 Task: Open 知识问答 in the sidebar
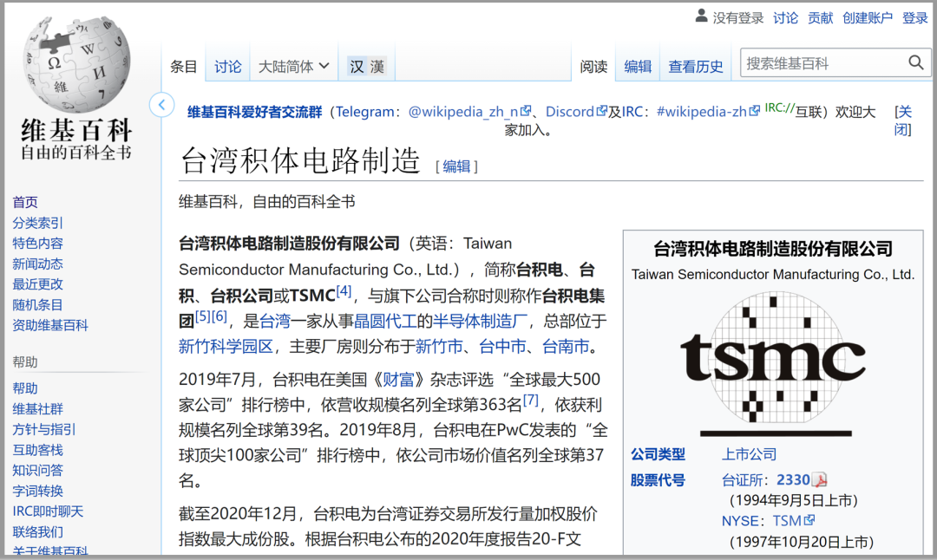point(37,471)
